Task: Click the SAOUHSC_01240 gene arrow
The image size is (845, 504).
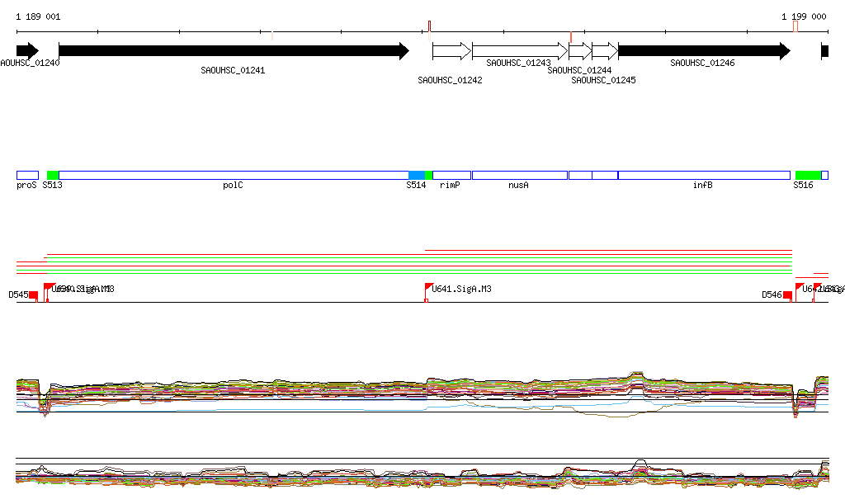Action: point(27,51)
